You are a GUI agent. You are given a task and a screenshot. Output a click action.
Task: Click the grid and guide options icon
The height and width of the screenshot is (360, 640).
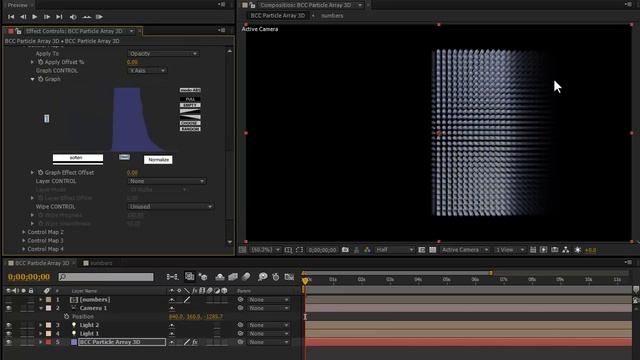pyautogui.click(x=288, y=250)
